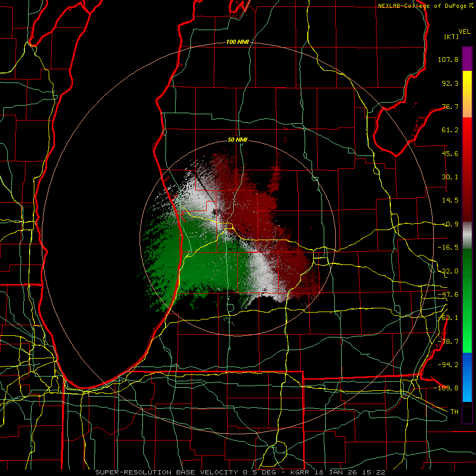Select the -0.9 value on the velocity scale
The width and height of the screenshot is (476, 476).
tap(450, 224)
